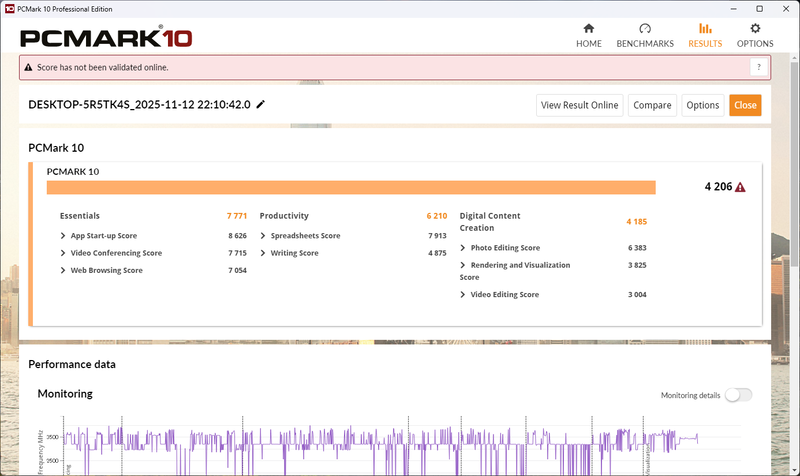Screen dimensions: 800x476
Task: Click the Options gear icon
Action: click(x=755, y=28)
